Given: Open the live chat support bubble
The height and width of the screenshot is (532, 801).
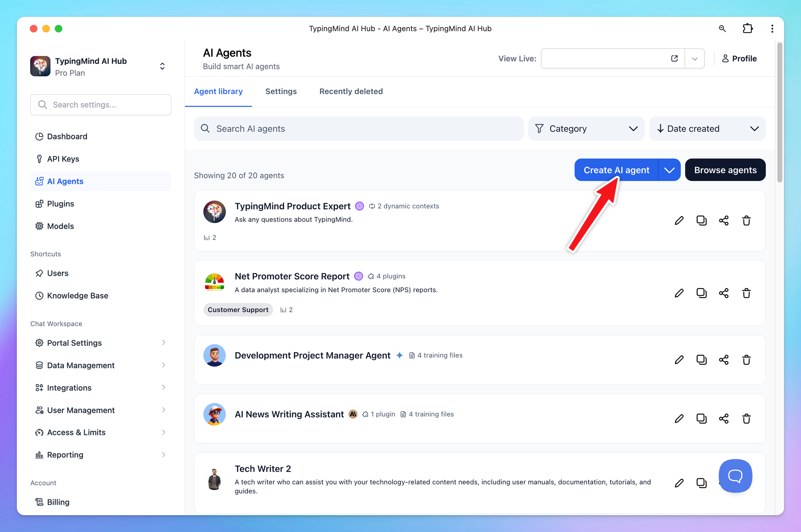Looking at the screenshot, I should pyautogui.click(x=735, y=476).
